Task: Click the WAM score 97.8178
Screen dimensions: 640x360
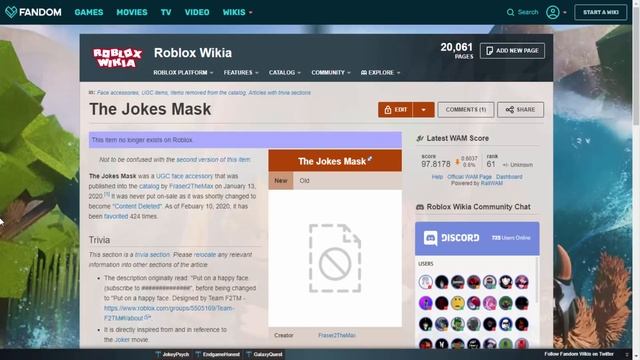Action: (x=436, y=164)
